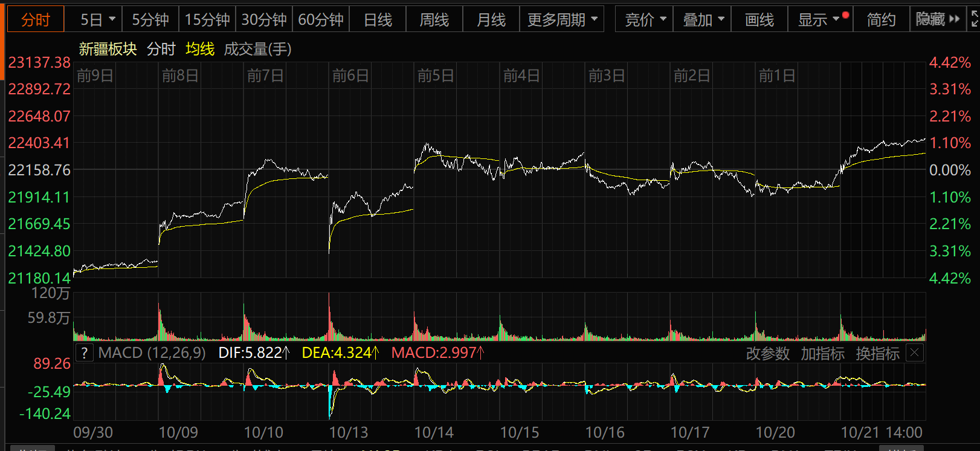Click the 前5日 day marker on chart

click(436, 76)
